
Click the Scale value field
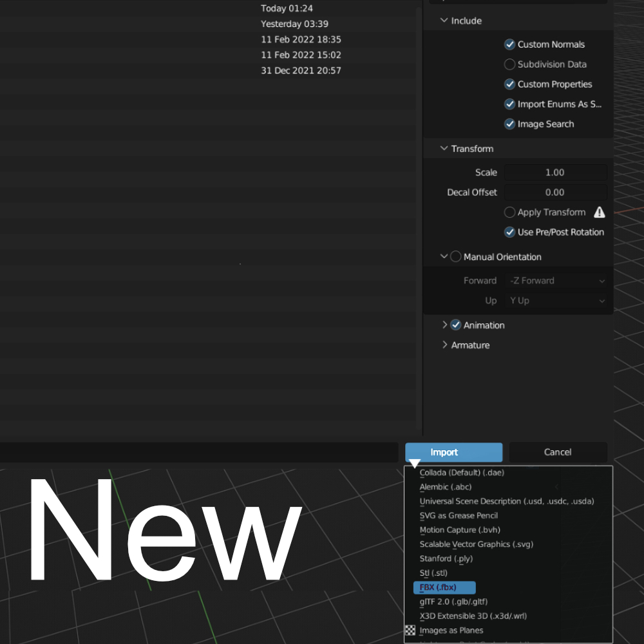click(556, 173)
